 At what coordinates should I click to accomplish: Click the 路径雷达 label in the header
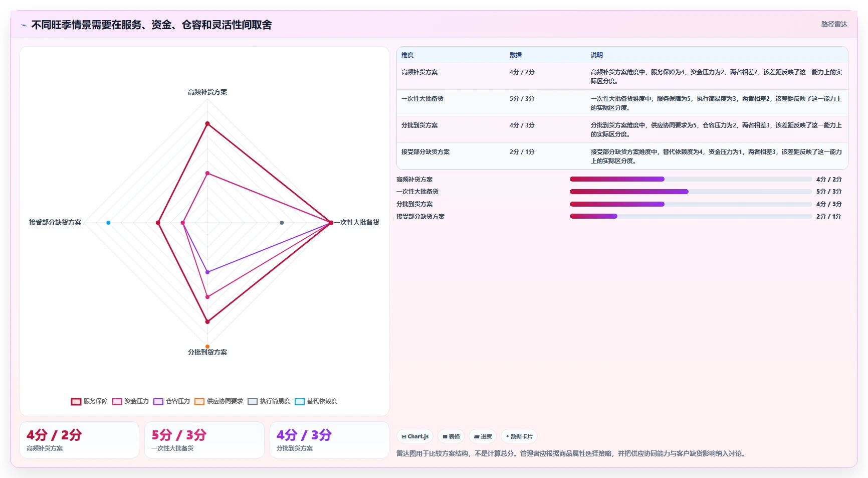[834, 24]
